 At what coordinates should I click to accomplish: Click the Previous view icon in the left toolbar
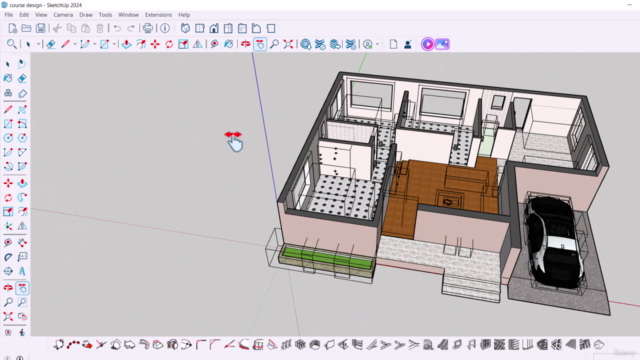click(22, 317)
